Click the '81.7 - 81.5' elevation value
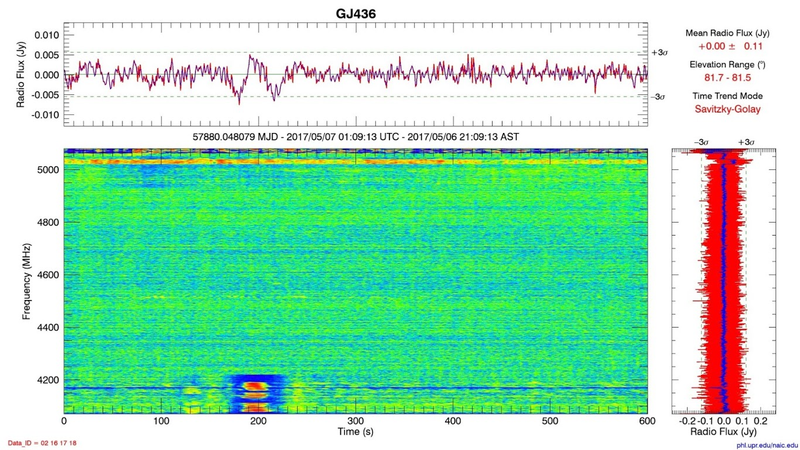The width and height of the screenshot is (800, 450). pos(728,78)
